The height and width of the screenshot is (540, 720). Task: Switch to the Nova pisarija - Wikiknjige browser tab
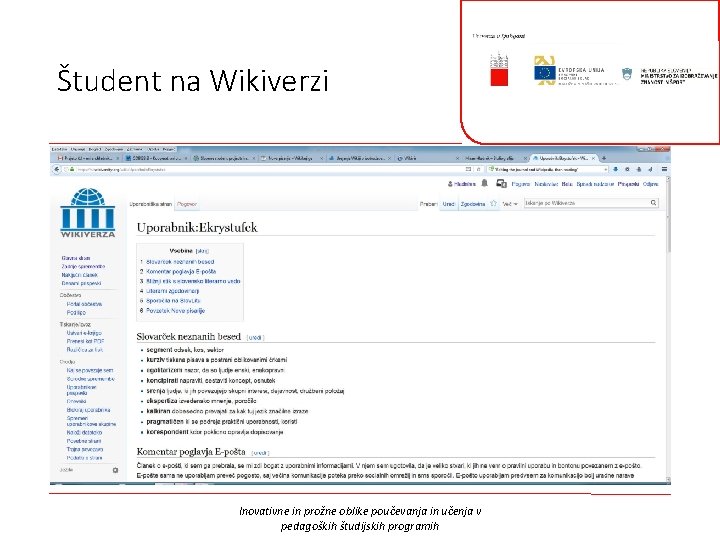[291, 158]
